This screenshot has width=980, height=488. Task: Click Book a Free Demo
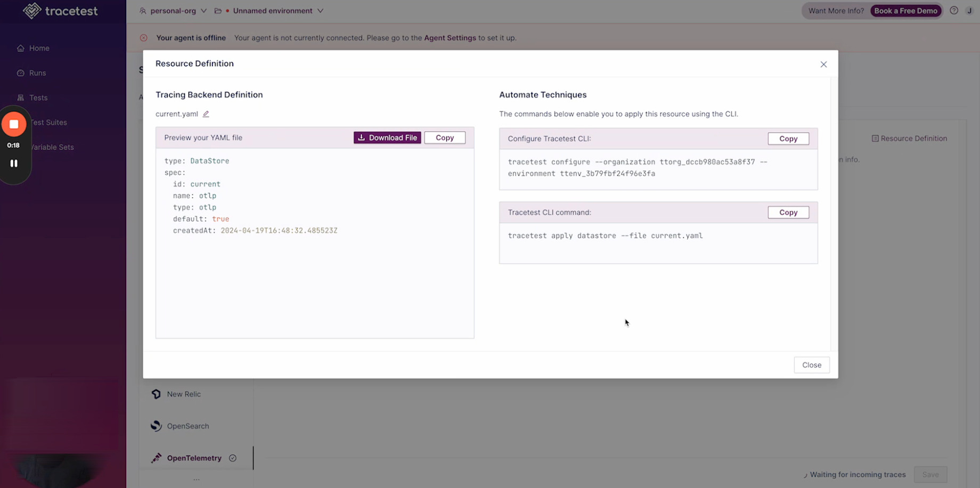point(905,11)
